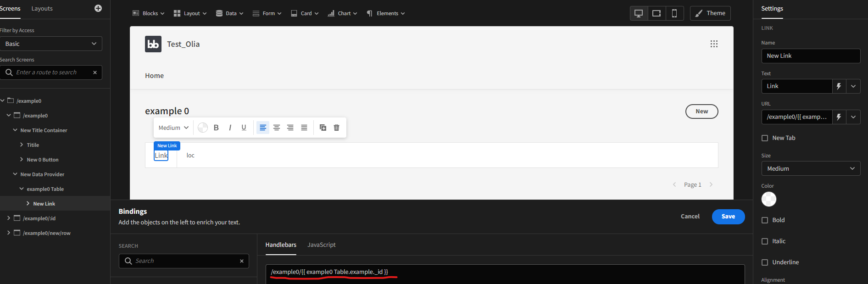This screenshot has width=868, height=284.
Task: Switch to the Layouts tab
Action: click(42, 9)
